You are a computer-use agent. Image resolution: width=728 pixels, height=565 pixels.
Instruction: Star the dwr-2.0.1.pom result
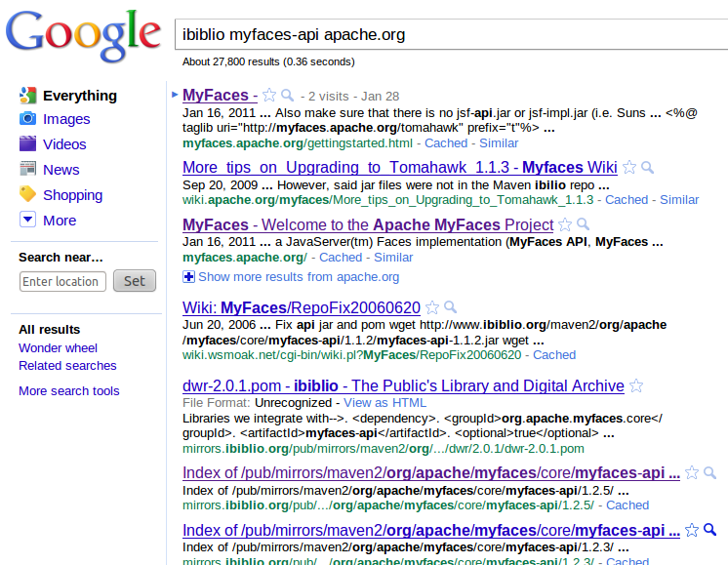636,385
